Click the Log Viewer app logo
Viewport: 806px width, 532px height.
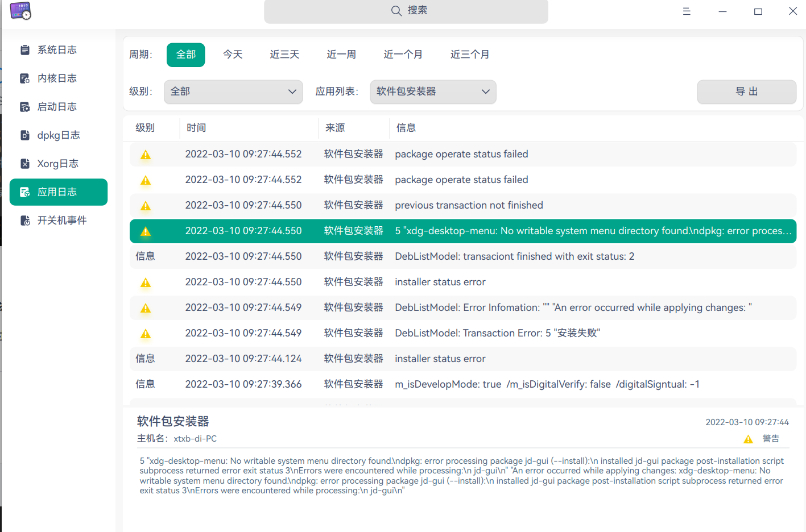pyautogui.click(x=20, y=11)
